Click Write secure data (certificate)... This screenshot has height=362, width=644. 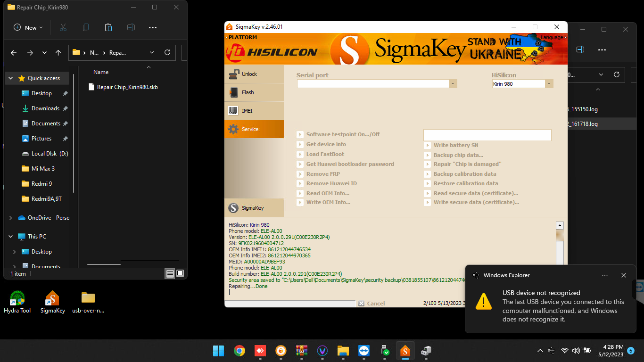tap(472, 202)
